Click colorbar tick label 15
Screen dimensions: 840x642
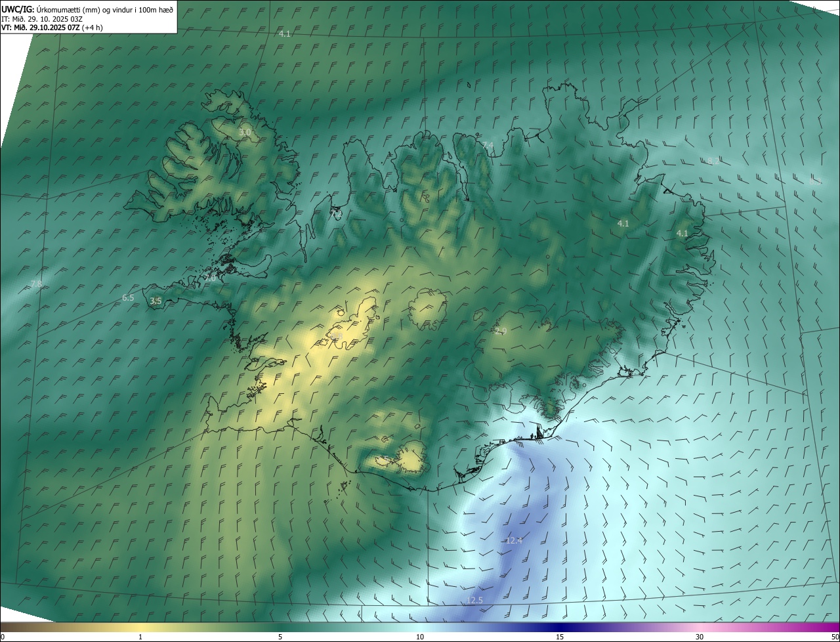click(x=560, y=637)
